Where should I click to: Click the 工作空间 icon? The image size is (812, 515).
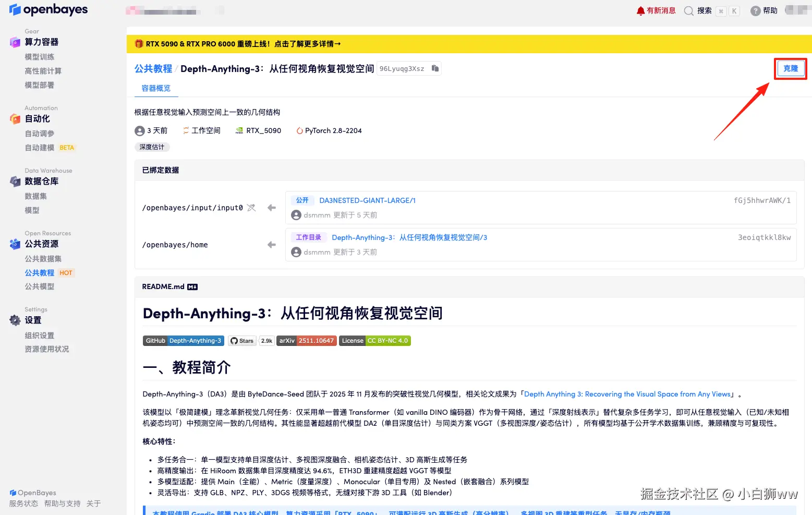click(186, 131)
